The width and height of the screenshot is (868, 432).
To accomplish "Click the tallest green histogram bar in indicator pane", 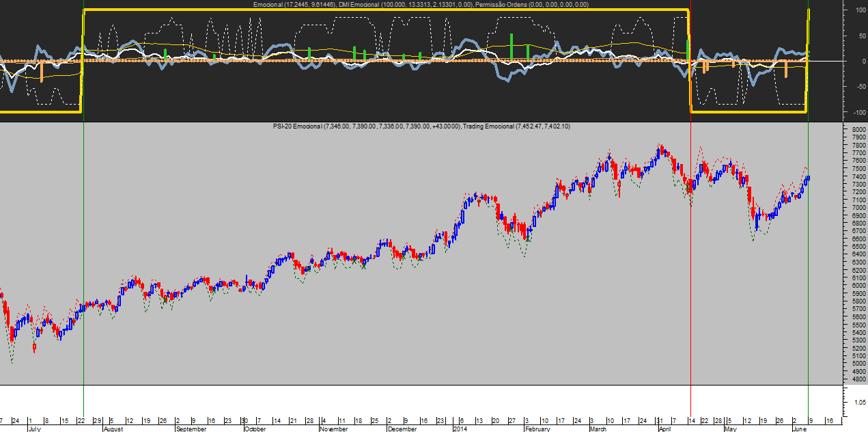I will tap(512, 46).
